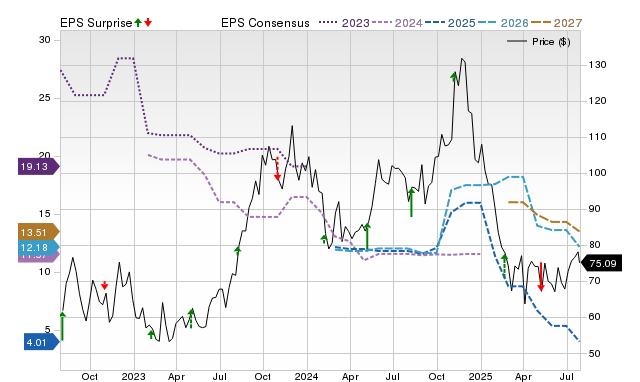The height and width of the screenshot is (382, 640).
Task: Click the 130 label on right price axis
Action: coord(598,65)
